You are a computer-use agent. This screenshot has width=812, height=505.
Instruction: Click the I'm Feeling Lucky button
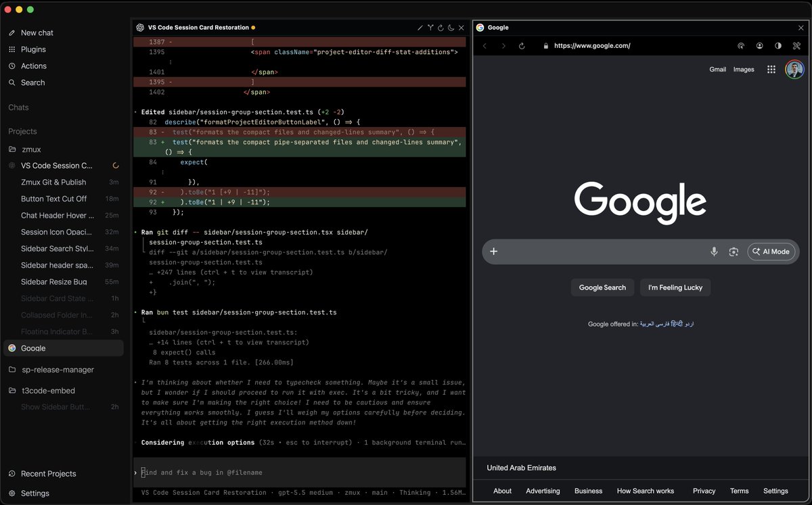click(x=675, y=287)
